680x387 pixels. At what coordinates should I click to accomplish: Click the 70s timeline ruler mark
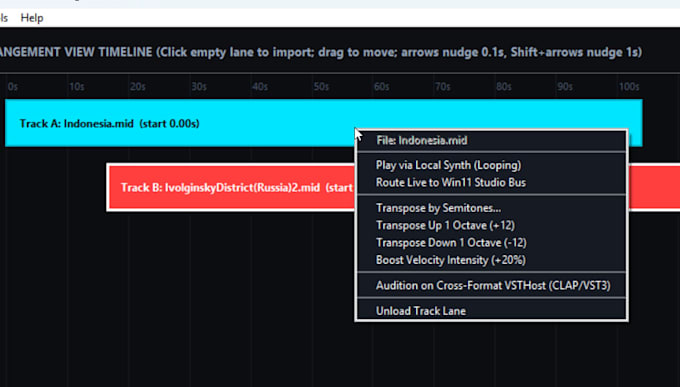pos(443,87)
